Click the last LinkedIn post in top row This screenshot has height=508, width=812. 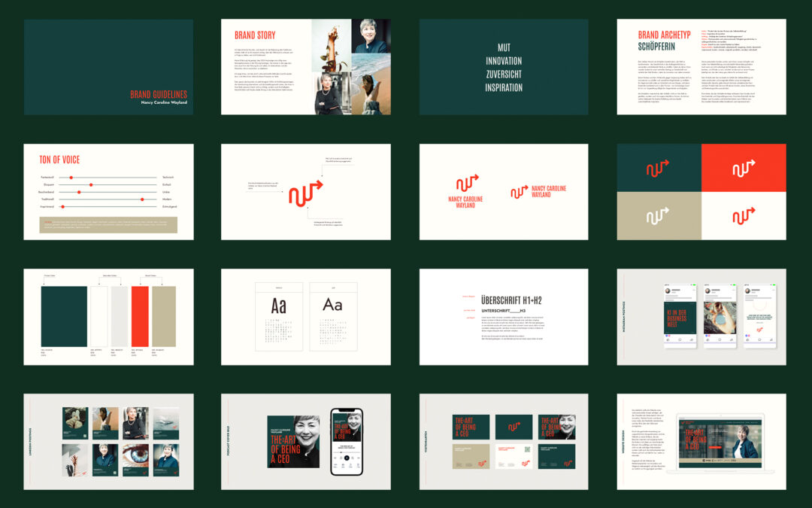point(166,423)
